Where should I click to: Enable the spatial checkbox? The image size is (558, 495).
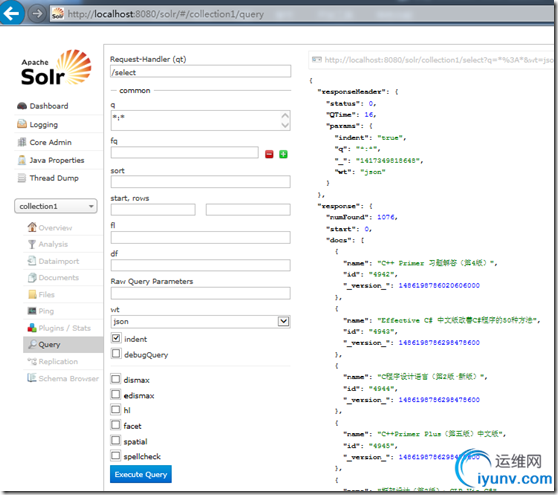(x=116, y=441)
